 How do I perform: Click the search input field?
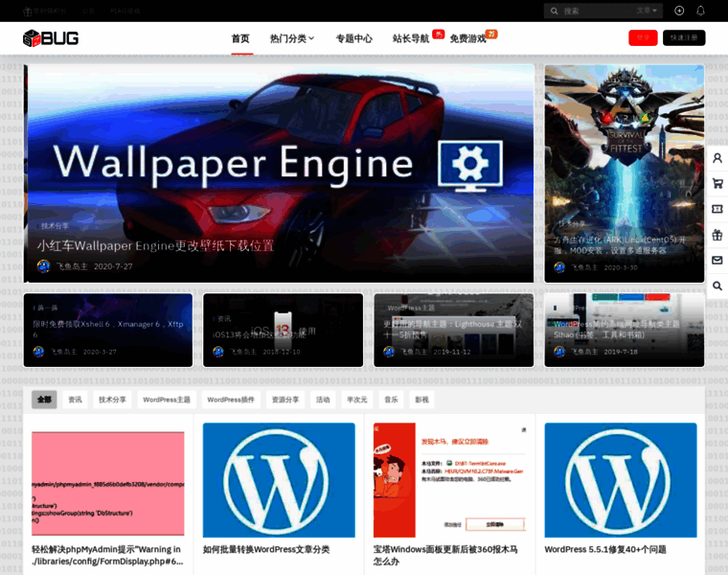tap(597, 11)
